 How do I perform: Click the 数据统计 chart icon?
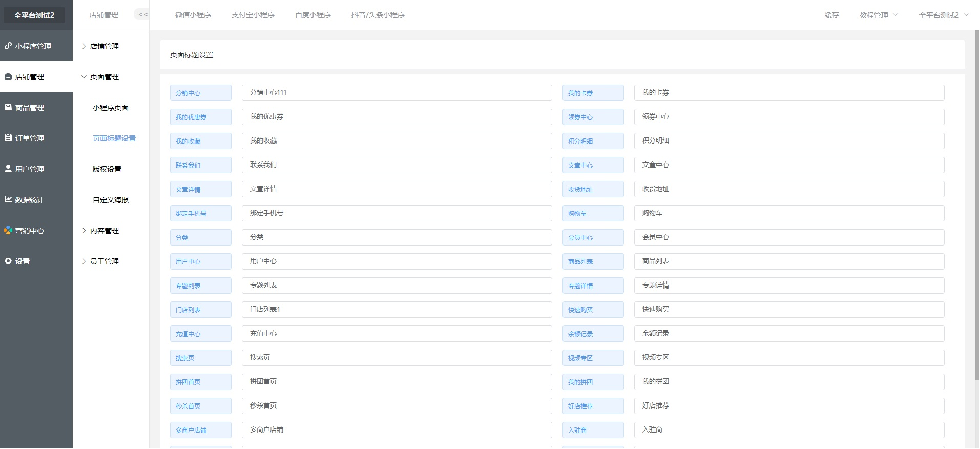8,199
